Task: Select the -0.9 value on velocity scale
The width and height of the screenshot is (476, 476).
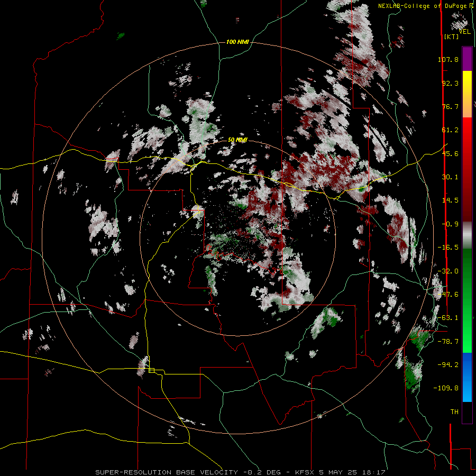Action: (x=450, y=224)
